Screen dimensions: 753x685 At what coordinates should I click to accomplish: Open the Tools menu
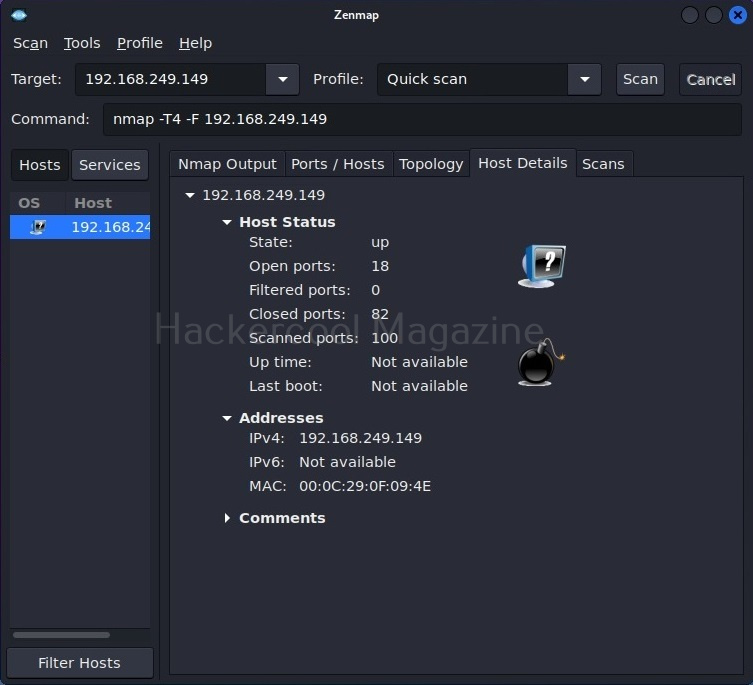click(82, 43)
